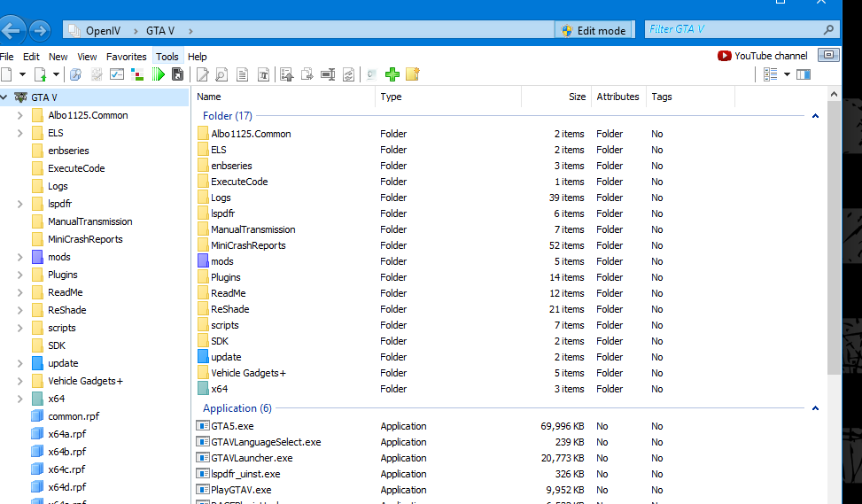Viewport: 862px width, 504px height.
Task: Click GTA V in the breadcrumb path
Action: click(x=160, y=31)
